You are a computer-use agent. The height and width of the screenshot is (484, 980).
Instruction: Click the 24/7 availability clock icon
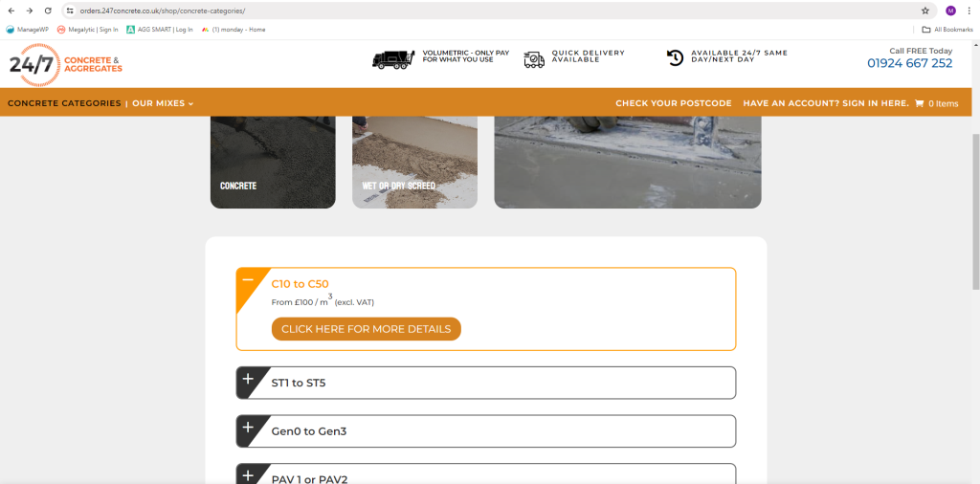675,58
